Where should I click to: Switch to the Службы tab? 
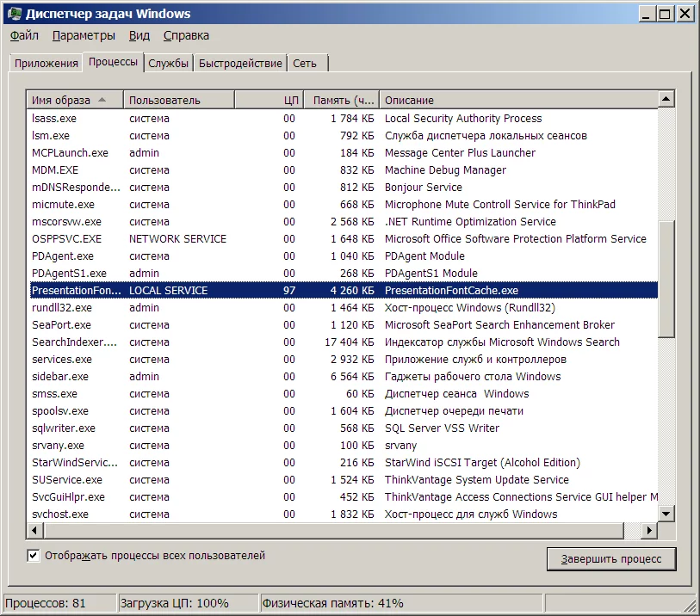(x=168, y=64)
